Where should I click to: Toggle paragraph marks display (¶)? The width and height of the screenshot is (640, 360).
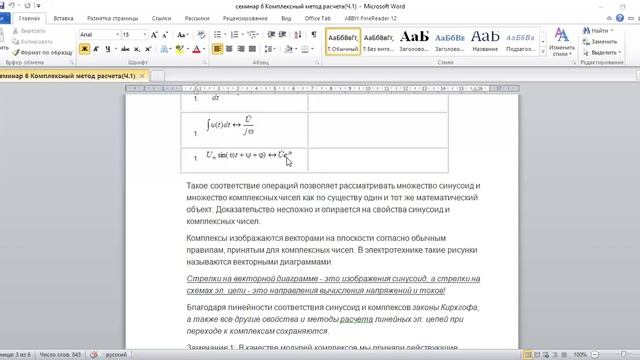[x=313, y=35]
